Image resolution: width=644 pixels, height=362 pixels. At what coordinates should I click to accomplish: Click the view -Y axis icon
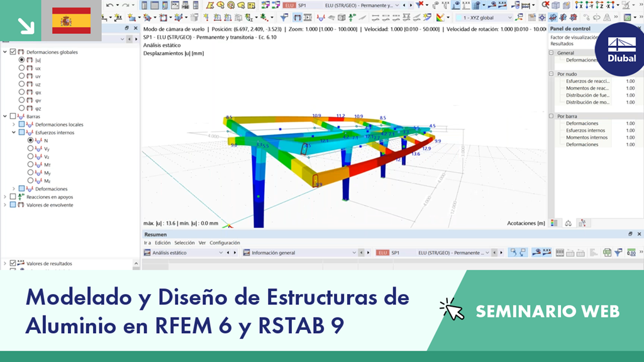pyautogui.click(x=589, y=5)
